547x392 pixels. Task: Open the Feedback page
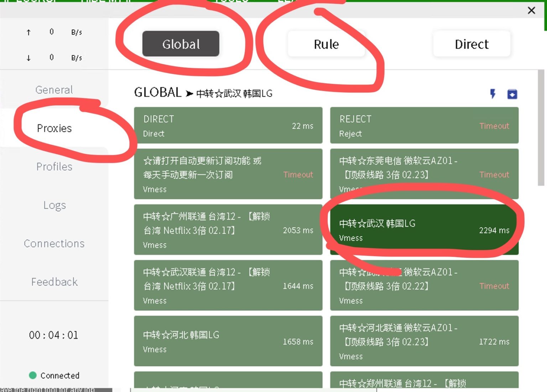click(x=54, y=282)
